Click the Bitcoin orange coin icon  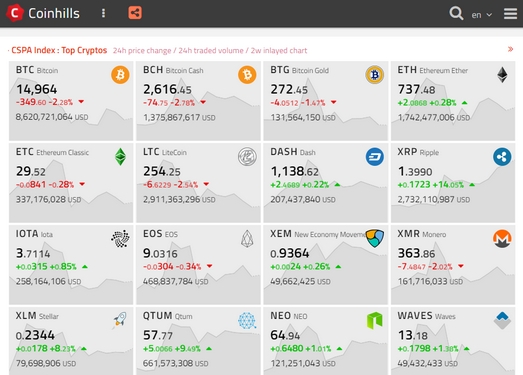pos(120,75)
